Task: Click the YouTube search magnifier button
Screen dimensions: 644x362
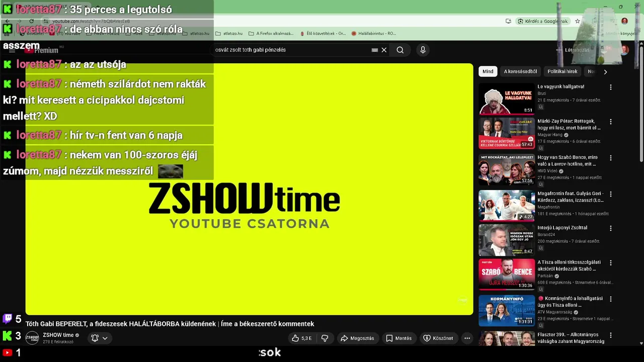Action: (400, 50)
